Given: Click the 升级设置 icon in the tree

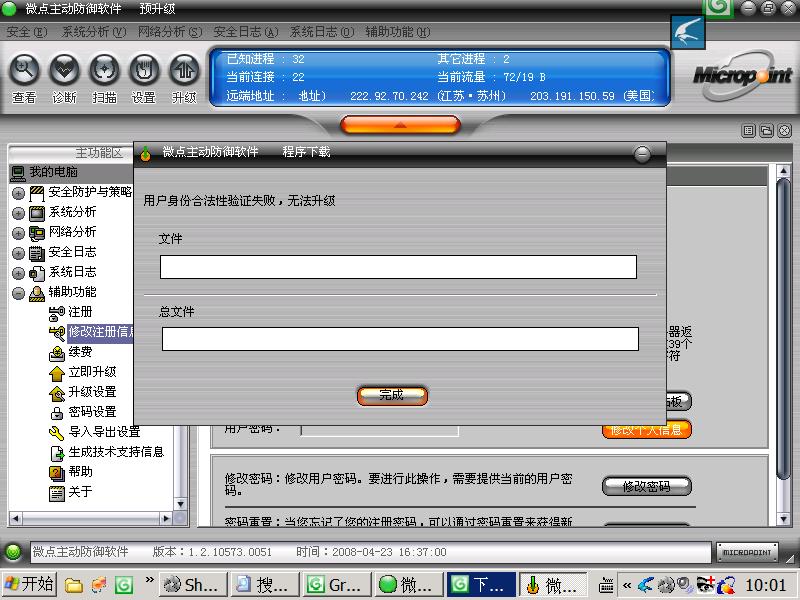Looking at the screenshot, I should (x=57, y=393).
